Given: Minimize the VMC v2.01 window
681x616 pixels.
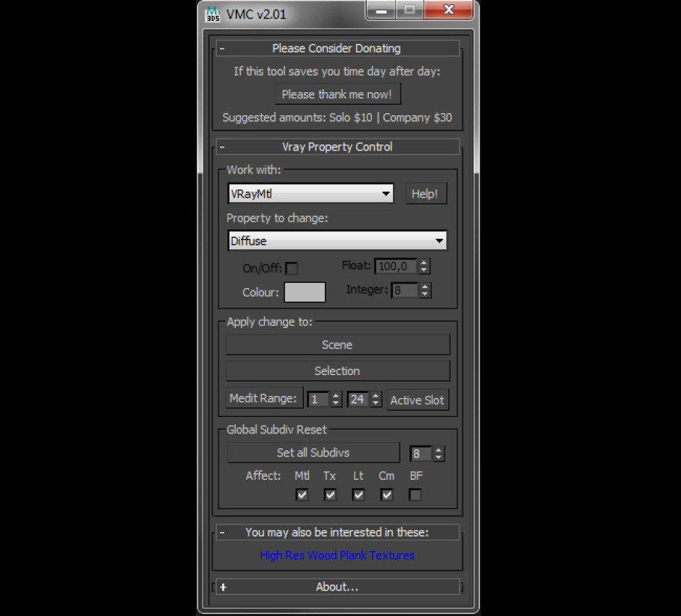Looking at the screenshot, I should point(381,10).
